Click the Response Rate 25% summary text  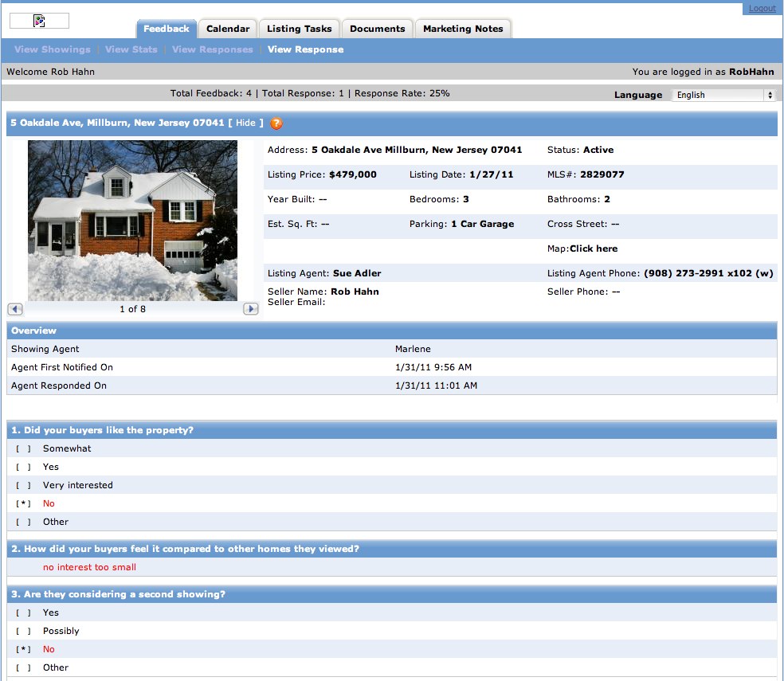click(x=402, y=93)
